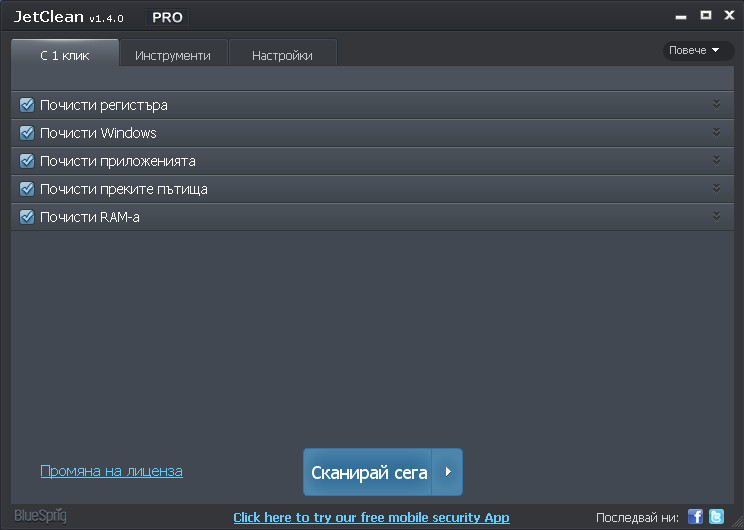The image size is (744, 530).
Task: Uncheck Почисти регистъра checkbox
Action: click(x=27, y=105)
